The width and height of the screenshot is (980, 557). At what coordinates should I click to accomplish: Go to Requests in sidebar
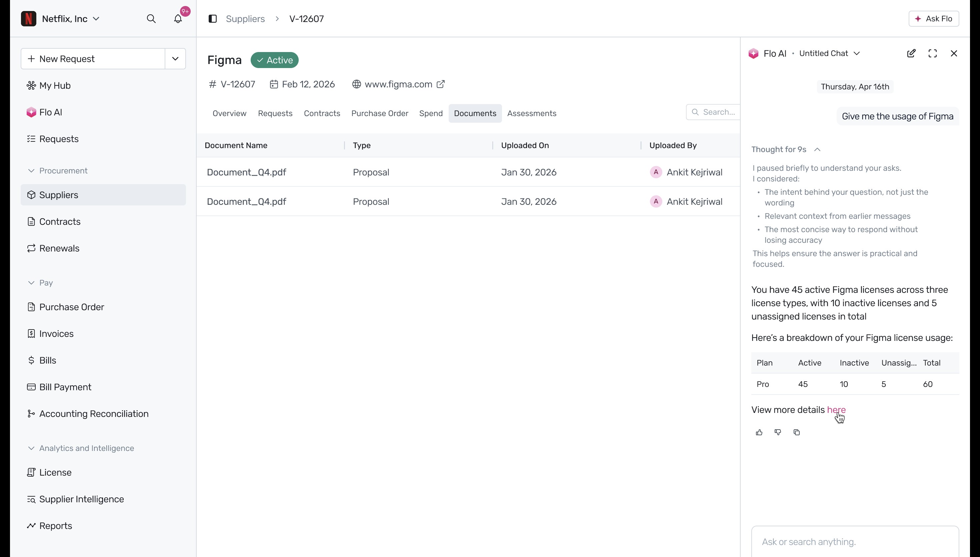(x=103, y=139)
